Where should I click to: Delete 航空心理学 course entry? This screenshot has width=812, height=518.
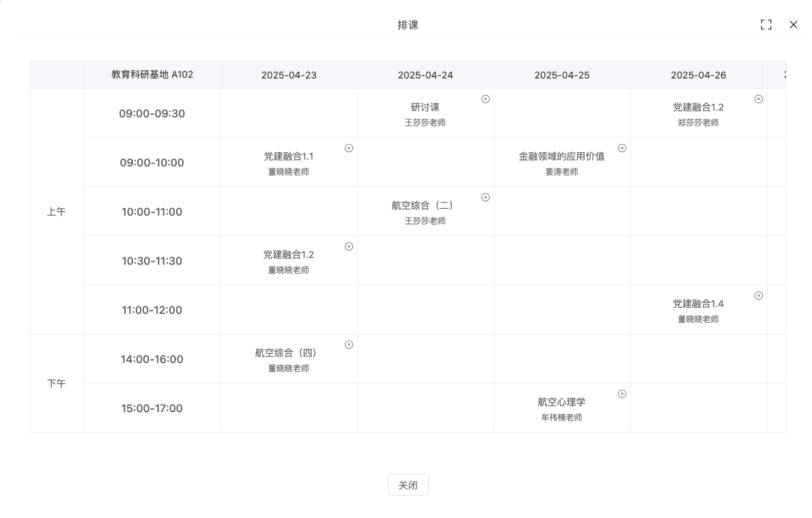[x=622, y=394]
